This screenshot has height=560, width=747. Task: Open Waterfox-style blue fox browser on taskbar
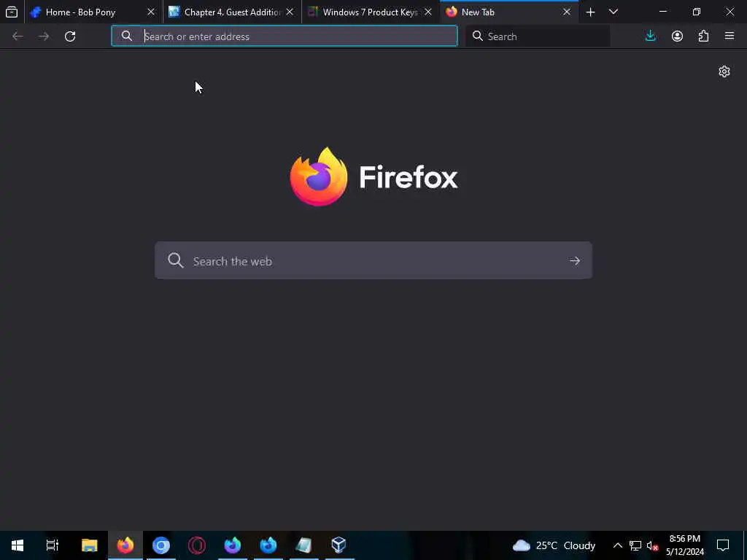point(268,545)
